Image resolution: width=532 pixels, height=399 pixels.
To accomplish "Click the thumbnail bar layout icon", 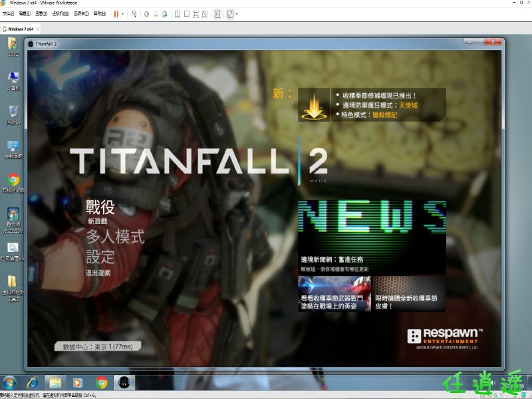I will click(x=187, y=14).
